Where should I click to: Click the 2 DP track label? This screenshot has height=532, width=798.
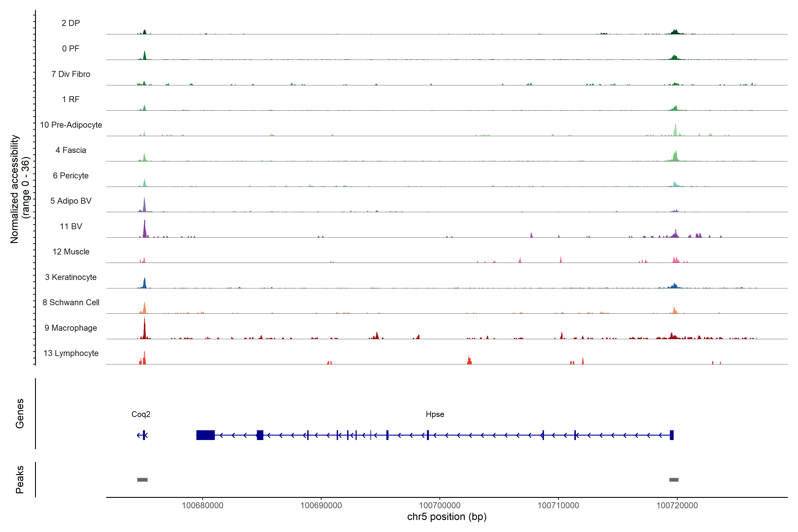click(x=70, y=23)
